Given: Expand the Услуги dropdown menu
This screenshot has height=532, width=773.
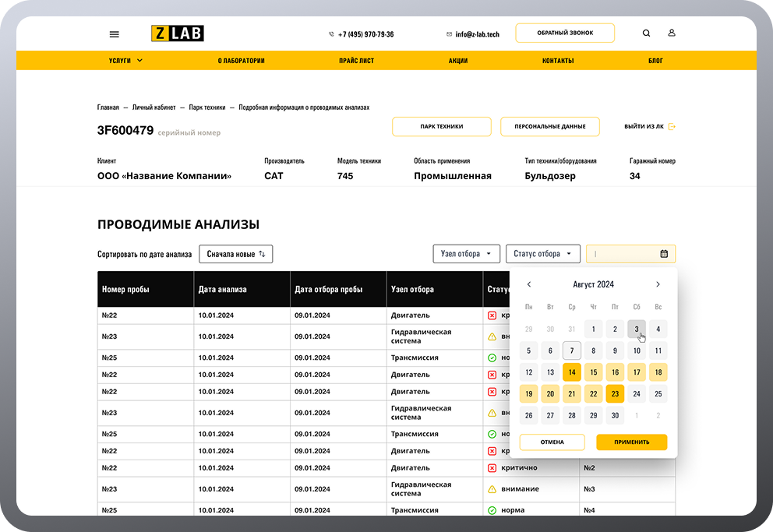Looking at the screenshot, I should pos(125,61).
